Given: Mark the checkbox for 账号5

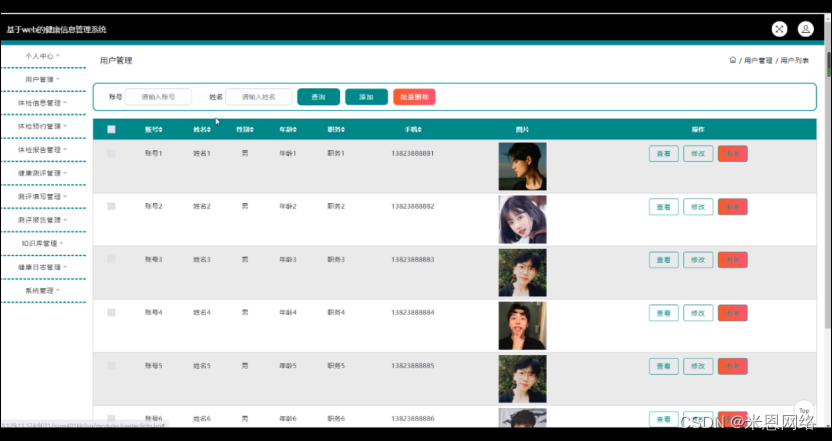Looking at the screenshot, I should 111,366.
